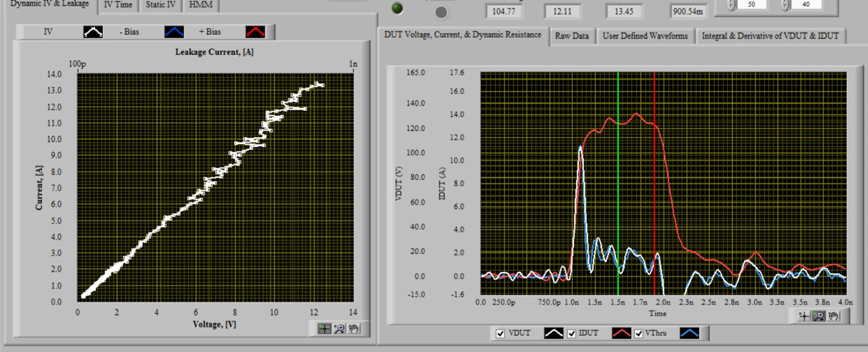Click the Time axis label
The height and width of the screenshot is (352, 868).
658,313
